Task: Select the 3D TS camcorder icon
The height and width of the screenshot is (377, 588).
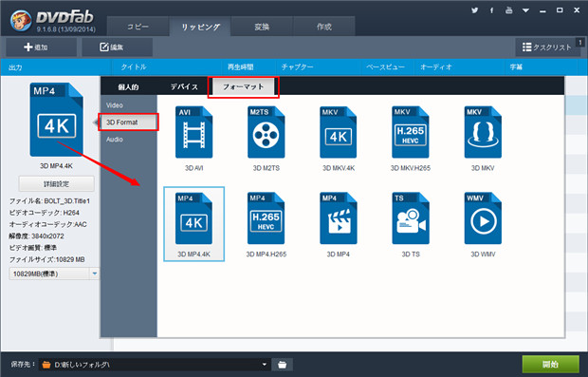Action: tap(411, 218)
